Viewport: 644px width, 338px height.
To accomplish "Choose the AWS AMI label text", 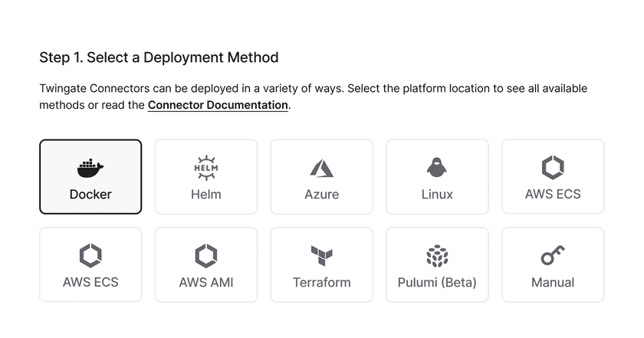I will tap(206, 283).
